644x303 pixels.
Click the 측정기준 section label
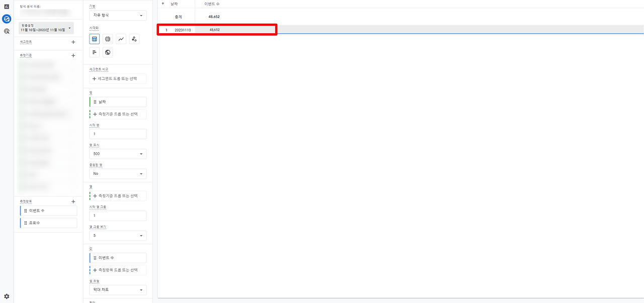click(26, 56)
